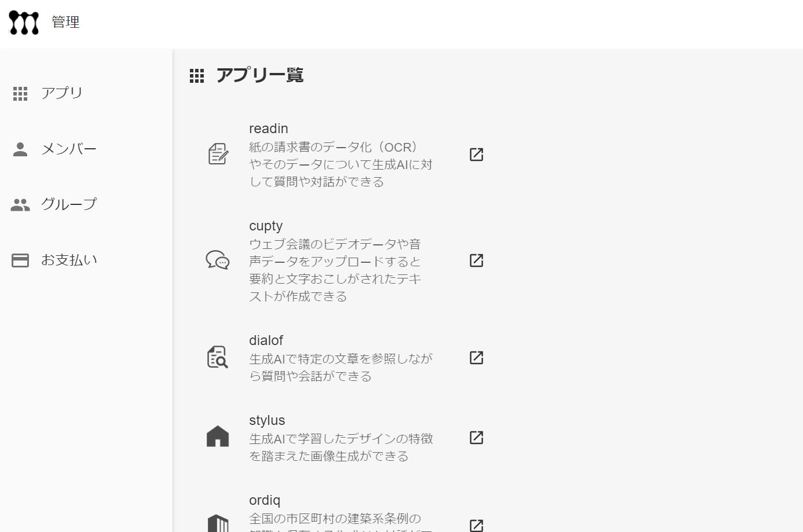Screen dimensions: 803x532
Task: Click the readin document-with-pen app icon
Action: (218, 154)
